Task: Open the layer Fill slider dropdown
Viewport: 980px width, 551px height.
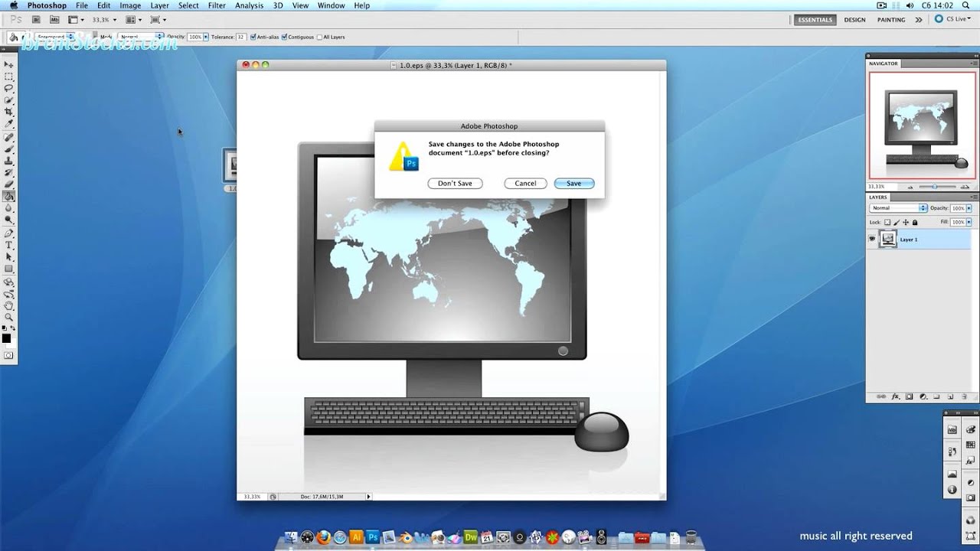Action: [x=969, y=222]
